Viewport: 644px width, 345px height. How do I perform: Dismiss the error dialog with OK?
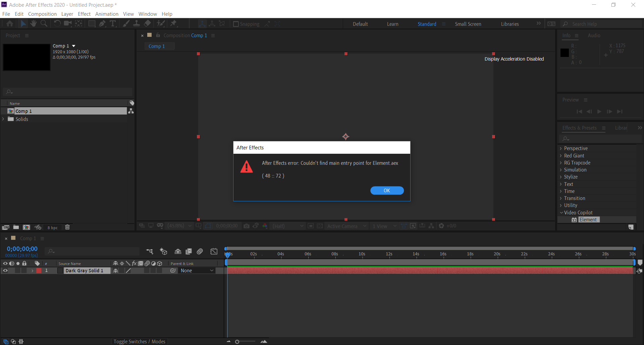[387, 190]
